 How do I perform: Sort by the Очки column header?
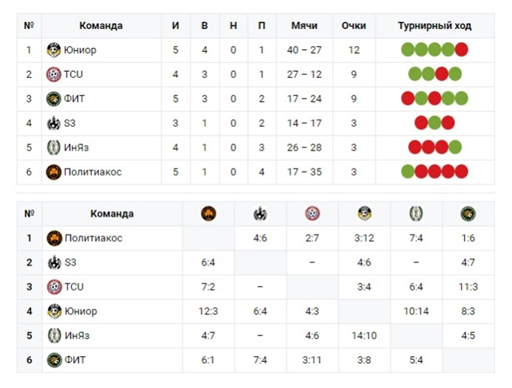click(x=354, y=26)
